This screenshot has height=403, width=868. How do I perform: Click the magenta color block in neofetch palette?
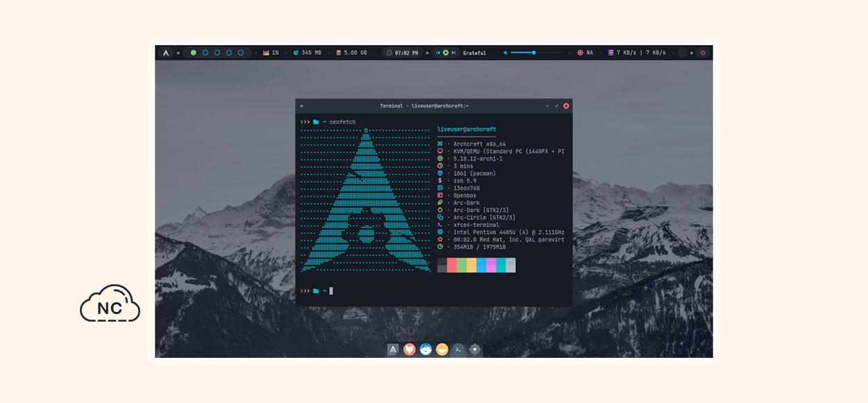(x=491, y=265)
